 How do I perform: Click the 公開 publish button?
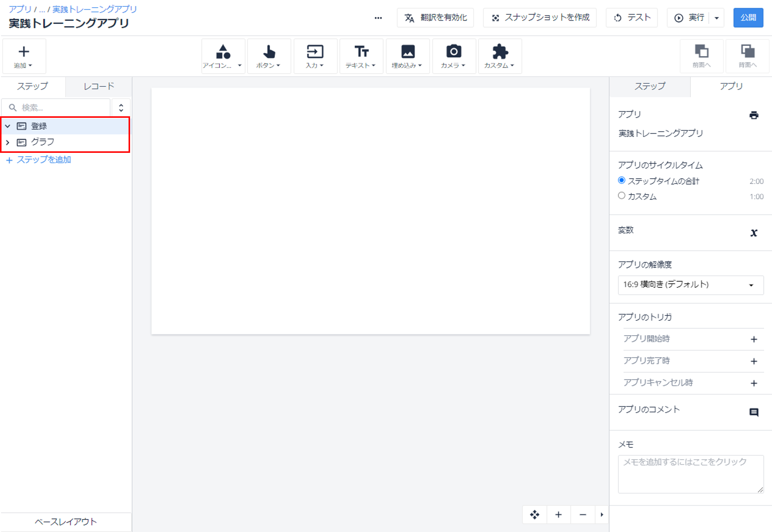[x=748, y=18]
